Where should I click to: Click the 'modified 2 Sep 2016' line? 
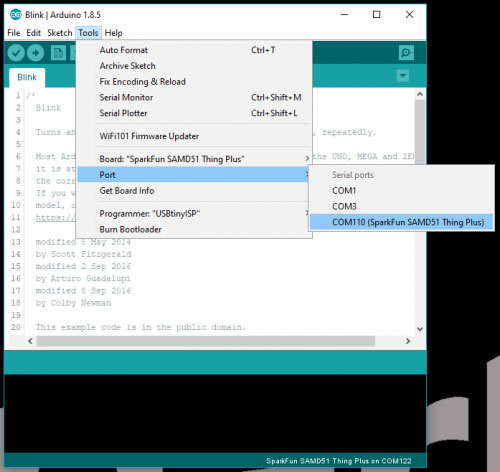pos(83,266)
